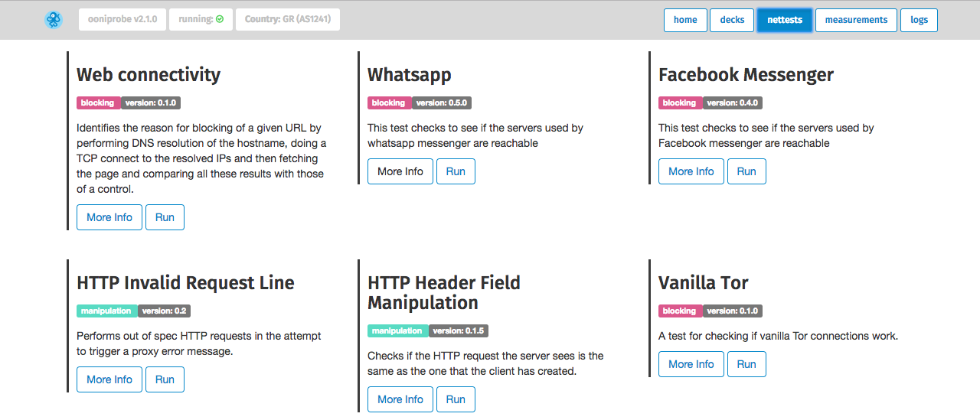This screenshot has height=420, width=980.
Task: Run the Facebook Messenger test
Action: point(746,171)
